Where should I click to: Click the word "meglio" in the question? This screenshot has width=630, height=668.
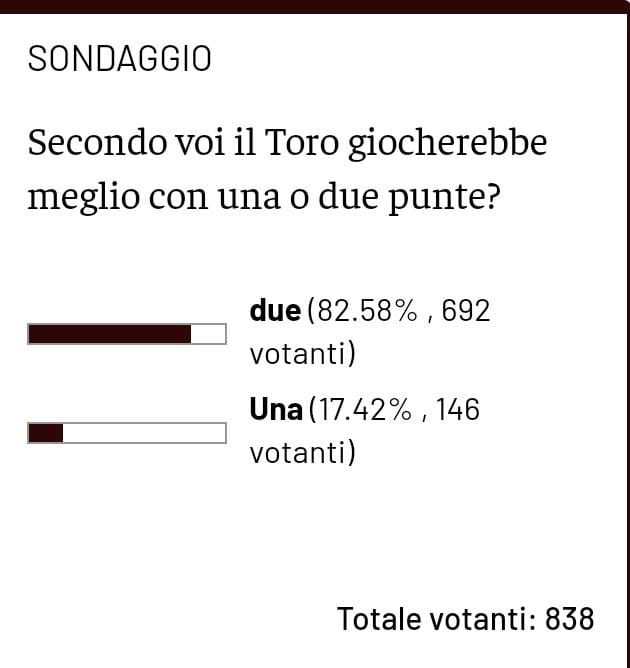coord(83,196)
